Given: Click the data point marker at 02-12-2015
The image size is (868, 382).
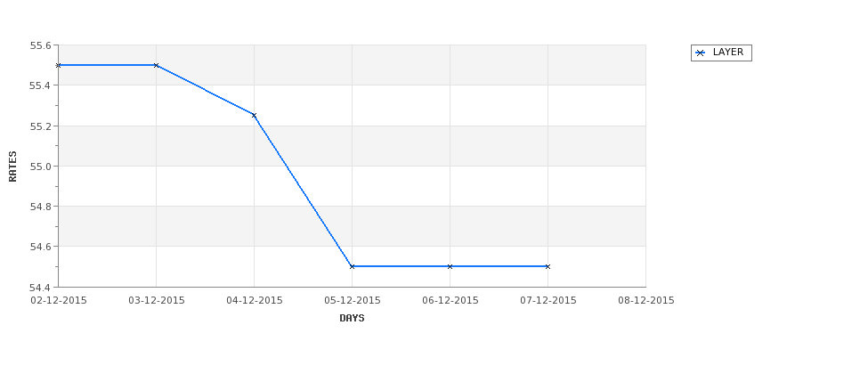Looking at the screenshot, I should coord(58,65).
